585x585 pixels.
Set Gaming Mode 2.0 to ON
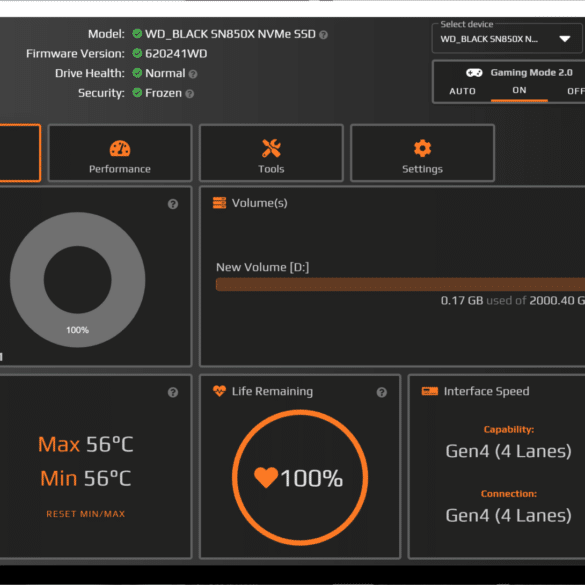point(519,91)
